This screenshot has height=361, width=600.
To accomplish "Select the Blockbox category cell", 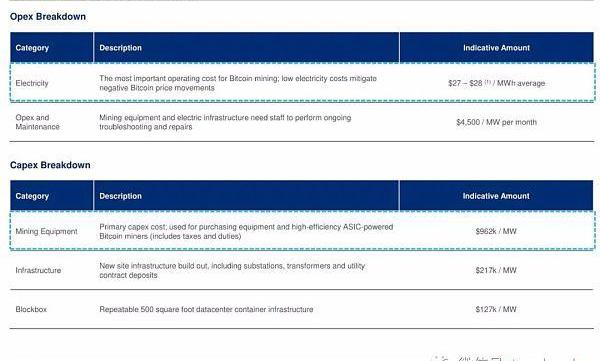I will tap(31, 309).
